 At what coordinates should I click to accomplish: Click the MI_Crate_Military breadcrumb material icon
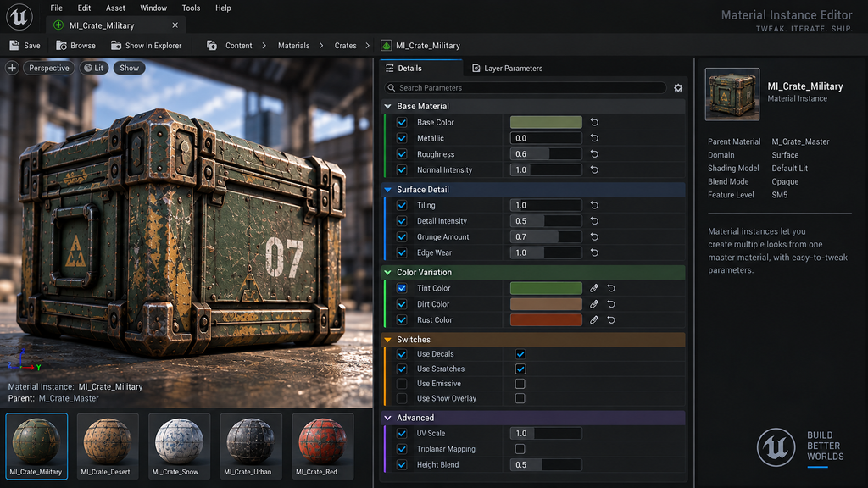(387, 46)
